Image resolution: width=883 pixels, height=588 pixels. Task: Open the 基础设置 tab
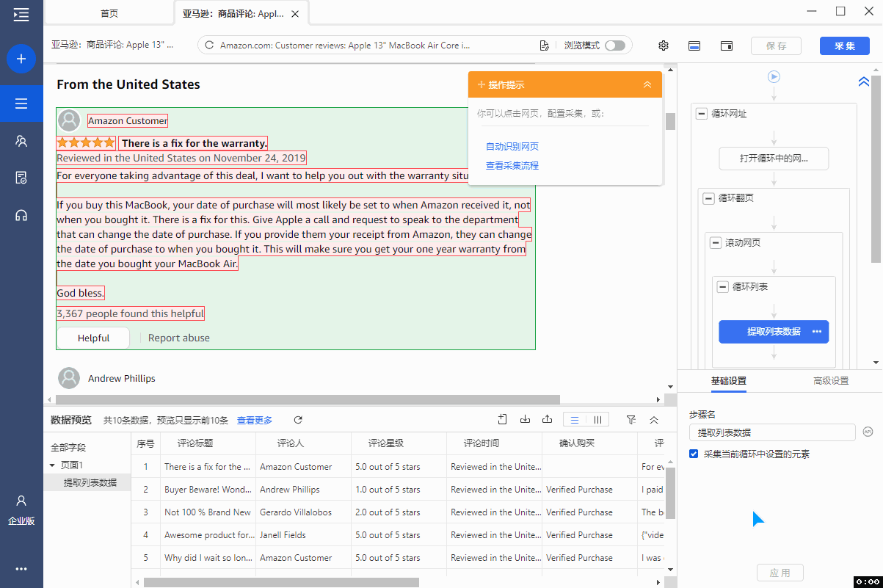(729, 381)
